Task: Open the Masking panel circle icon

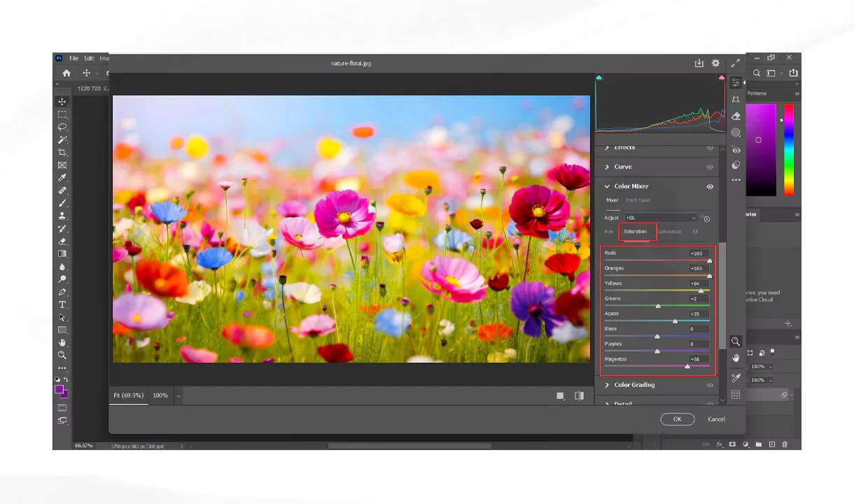Action: click(x=736, y=132)
